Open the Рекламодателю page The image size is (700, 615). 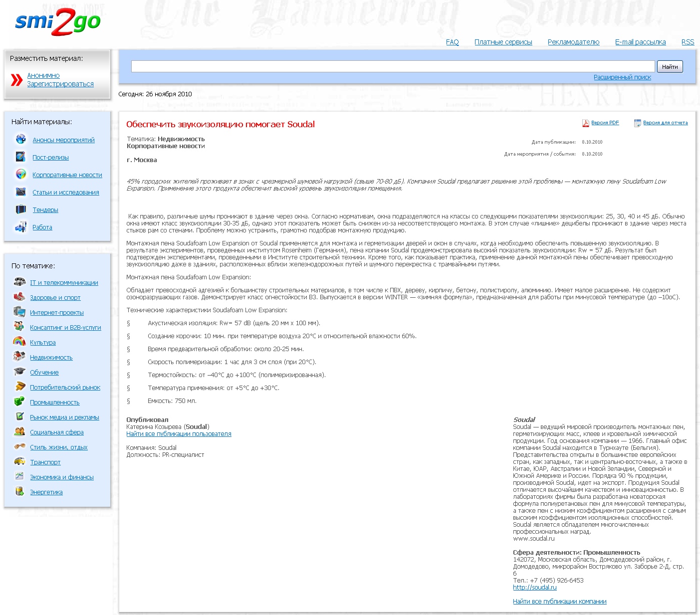574,42
